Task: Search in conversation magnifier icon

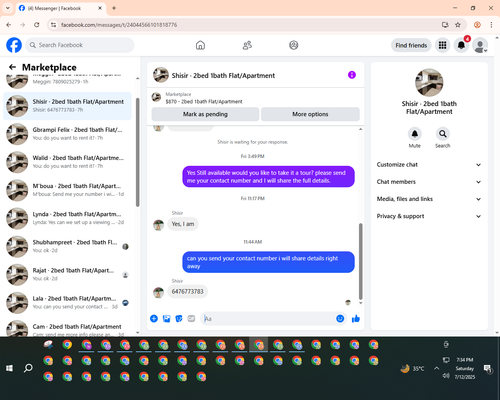Action: pyautogui.click(x=443, y=134)
